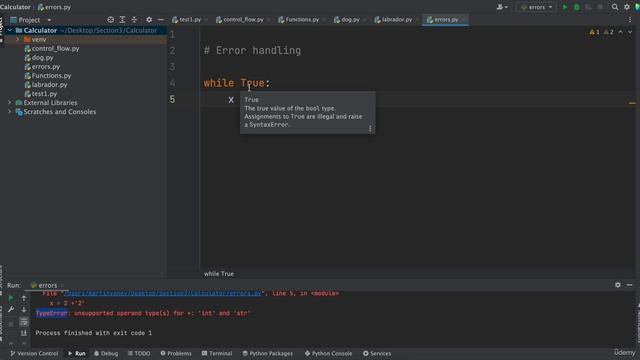Switch to the Functions.py editor tab
Viewport: 640px width, 360px height.
point(301,20)
